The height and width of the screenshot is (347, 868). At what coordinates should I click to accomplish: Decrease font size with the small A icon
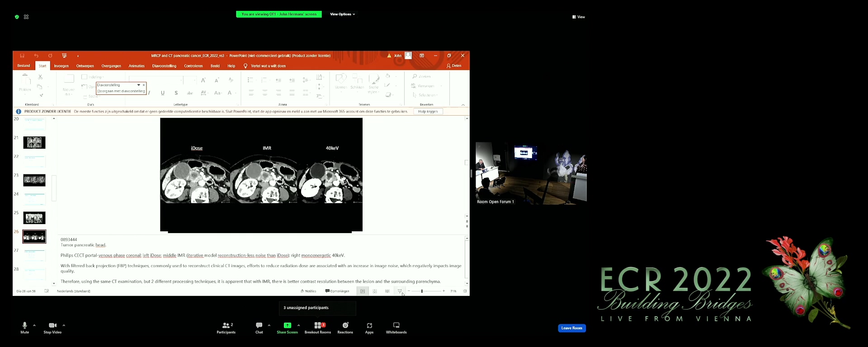click(x=217, y=80)
